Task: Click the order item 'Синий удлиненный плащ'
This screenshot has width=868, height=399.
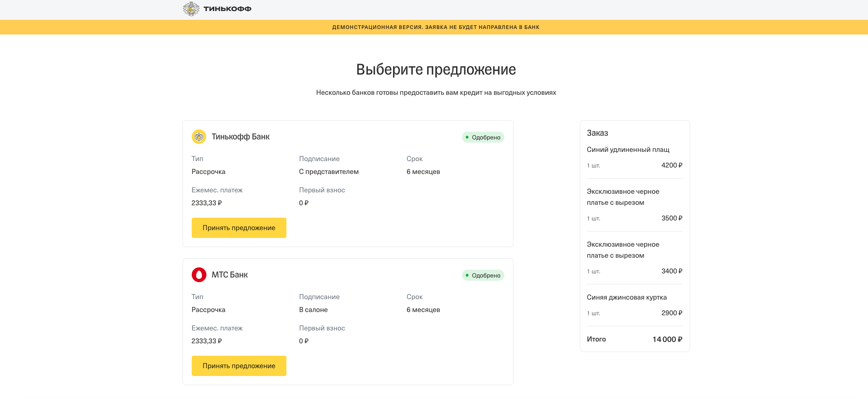Action: (628, 150)
